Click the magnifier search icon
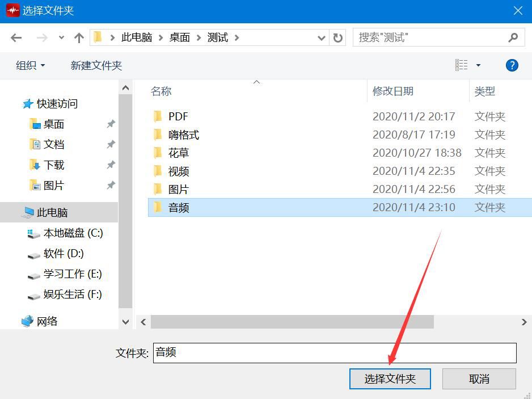The image size is (532, 399). (513, 37)
